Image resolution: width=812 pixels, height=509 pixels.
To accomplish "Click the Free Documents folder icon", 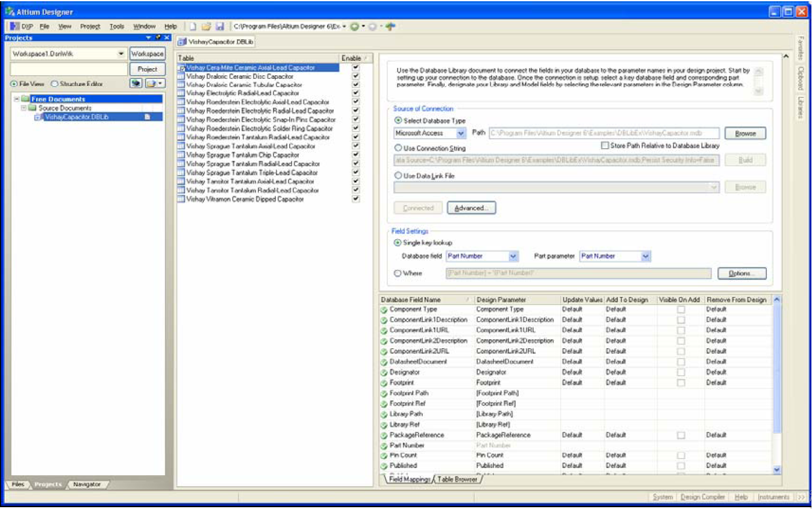I will [25, 99].
